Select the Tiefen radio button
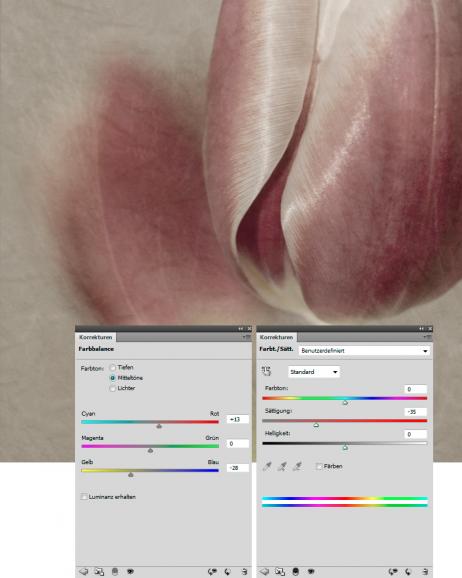This screenshot has width=462, height=578. click(113, 368)
